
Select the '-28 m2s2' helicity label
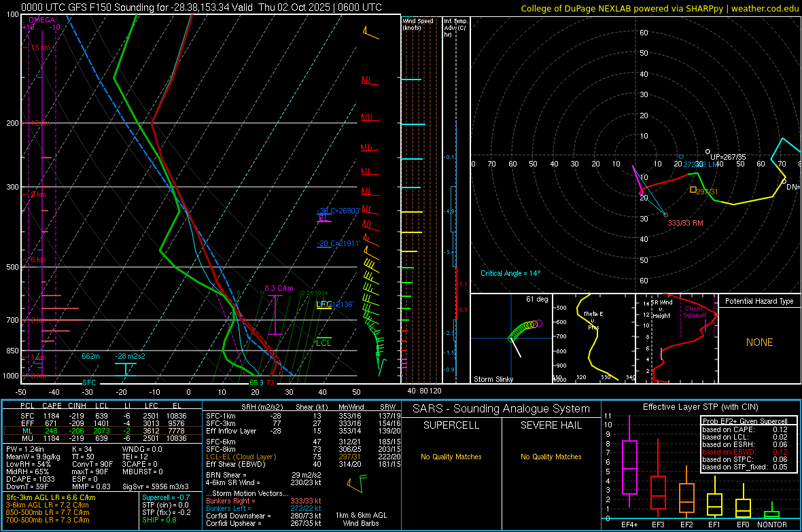point(130,356)
